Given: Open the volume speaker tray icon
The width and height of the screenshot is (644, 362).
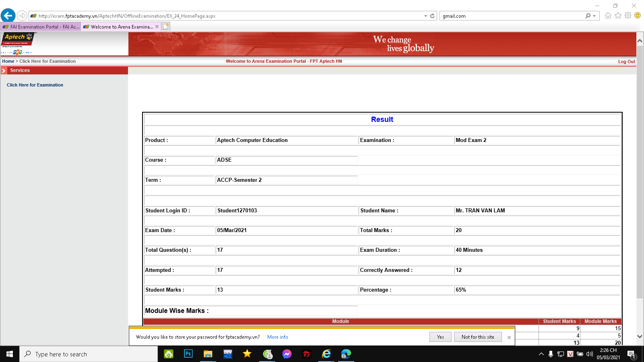Looking at the screenshot, I should click(x=590, y=354).
